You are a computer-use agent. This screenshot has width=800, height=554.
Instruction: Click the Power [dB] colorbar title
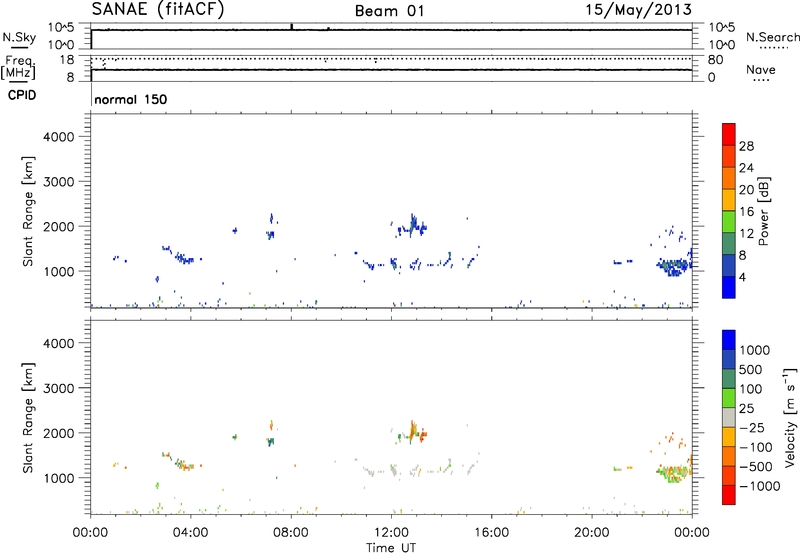[764, 211]
